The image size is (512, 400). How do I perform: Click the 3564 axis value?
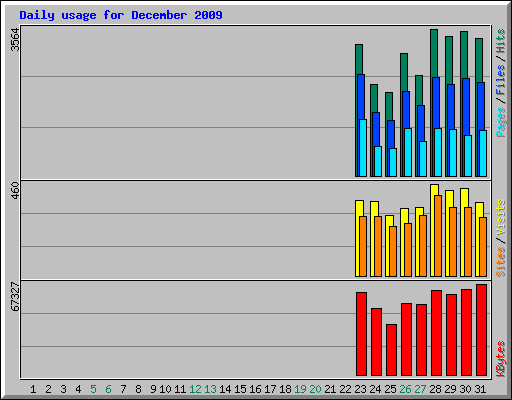(x=16, y=40)
